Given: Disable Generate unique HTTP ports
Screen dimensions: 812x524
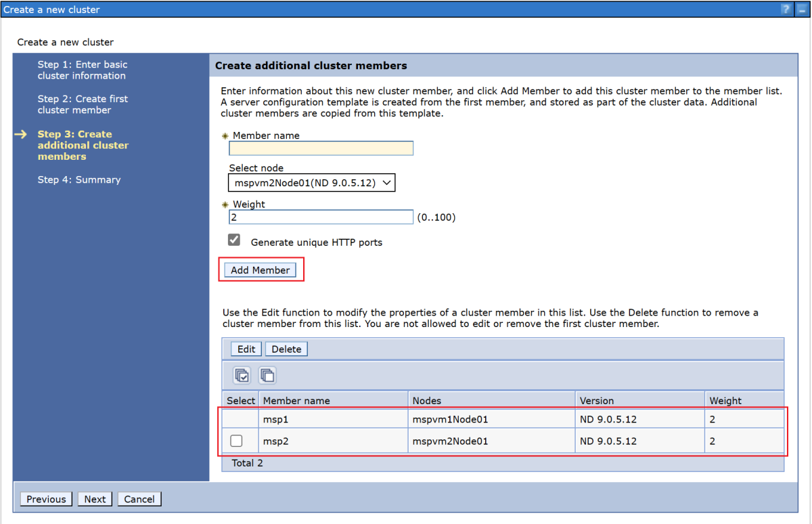Looking at the screenshot, I should pyautogui.click(x=233, y=239).
